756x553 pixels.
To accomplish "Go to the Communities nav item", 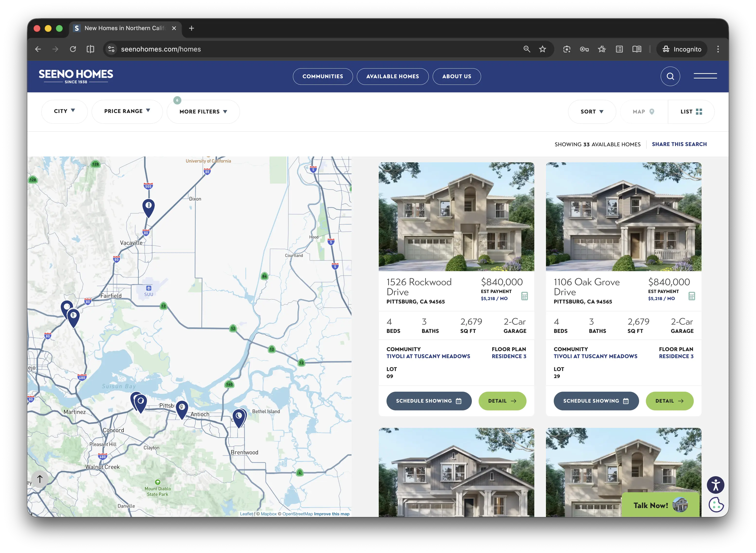I will pos(322,76).
